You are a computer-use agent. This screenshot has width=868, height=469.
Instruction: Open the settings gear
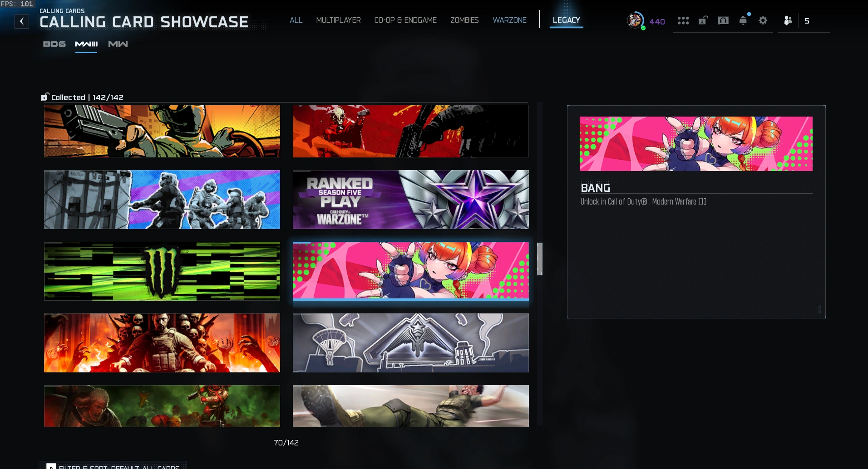[x=763, y=20]
